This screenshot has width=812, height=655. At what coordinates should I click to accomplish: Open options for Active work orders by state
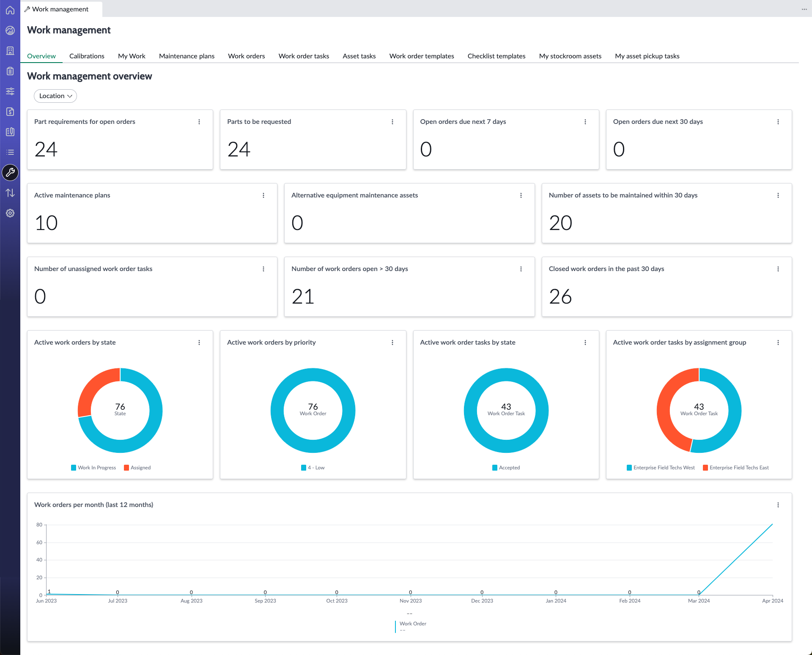point(199,343)
